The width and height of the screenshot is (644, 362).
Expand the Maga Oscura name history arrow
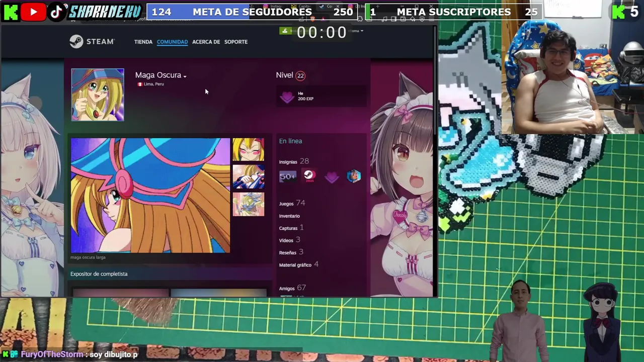pos(185,76)
